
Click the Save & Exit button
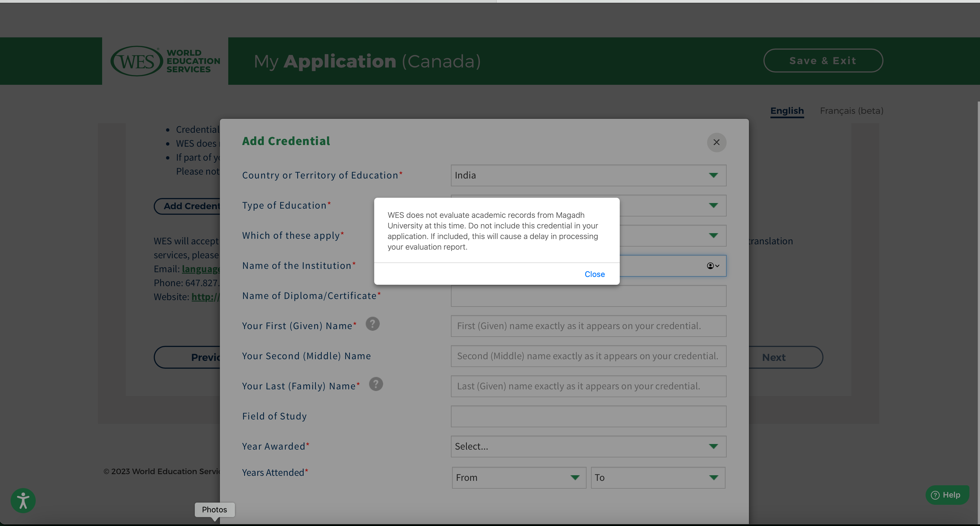pos(823,61)
